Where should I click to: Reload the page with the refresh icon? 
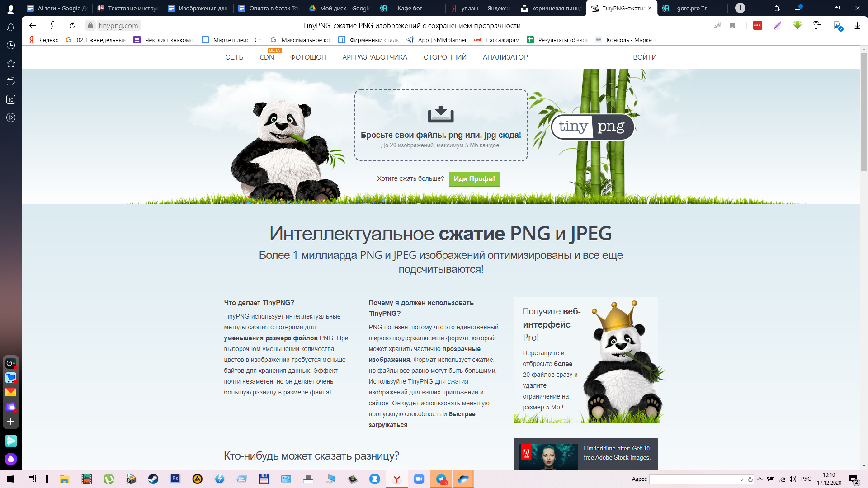click(72, 26)
